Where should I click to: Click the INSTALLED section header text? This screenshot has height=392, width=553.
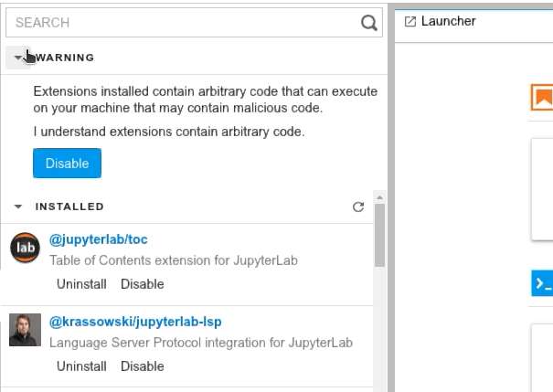[x=69, y=207]
